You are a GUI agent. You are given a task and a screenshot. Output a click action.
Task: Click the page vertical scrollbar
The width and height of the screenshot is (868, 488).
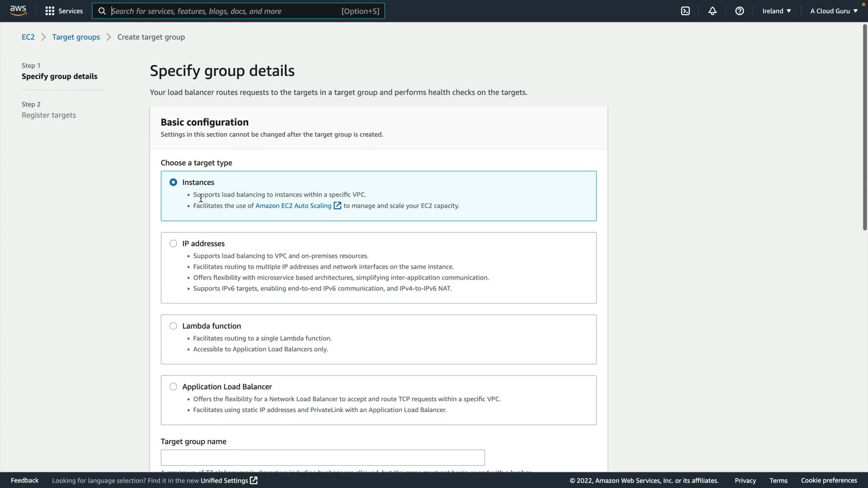point(864,127)
